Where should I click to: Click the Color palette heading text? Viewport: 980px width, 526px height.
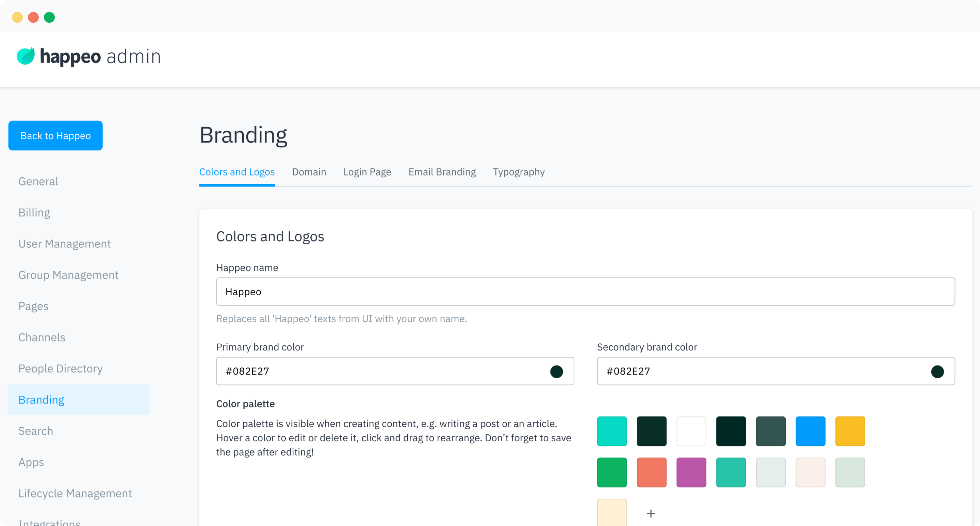(245, 404)
